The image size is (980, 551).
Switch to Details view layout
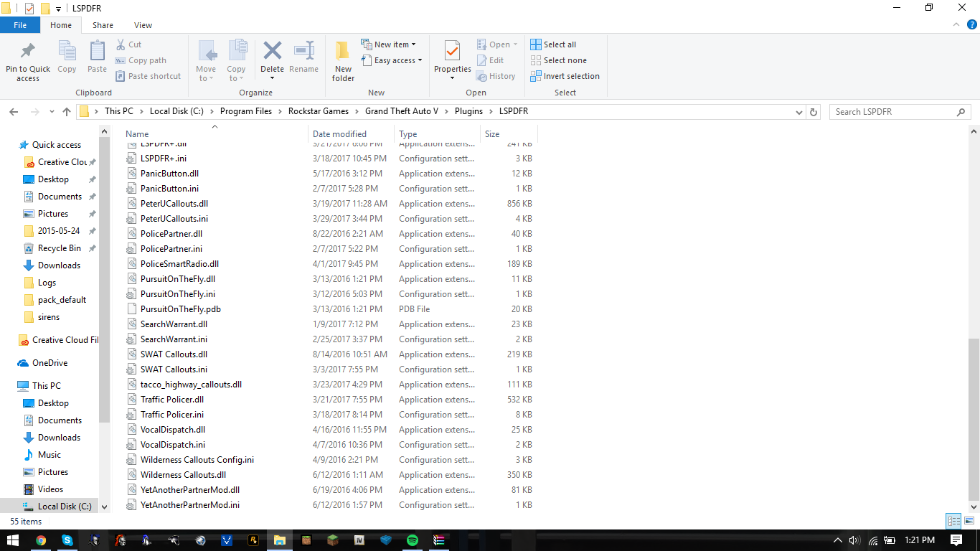pyautogui.click(x=953, y=522)
